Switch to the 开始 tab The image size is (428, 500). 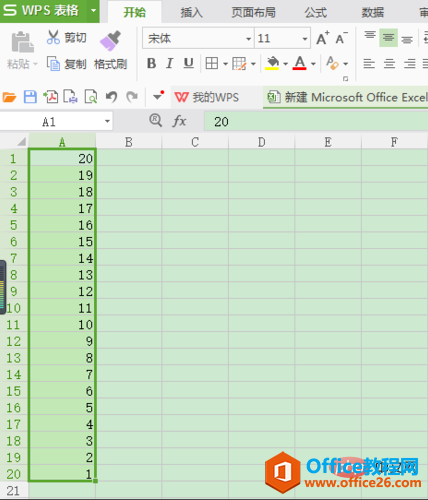coord(135,12)
